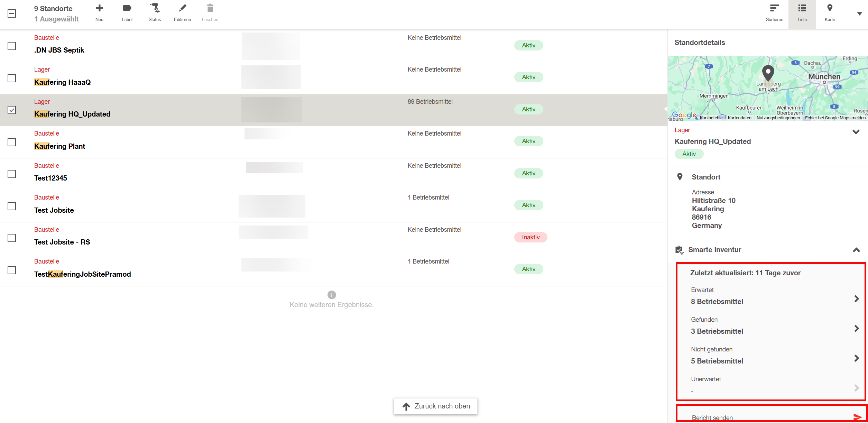Click info icon above Keine weiteren Ergebnisse
Screen dimensions: 868x423
pyautogui.click(x=332, y=295)
